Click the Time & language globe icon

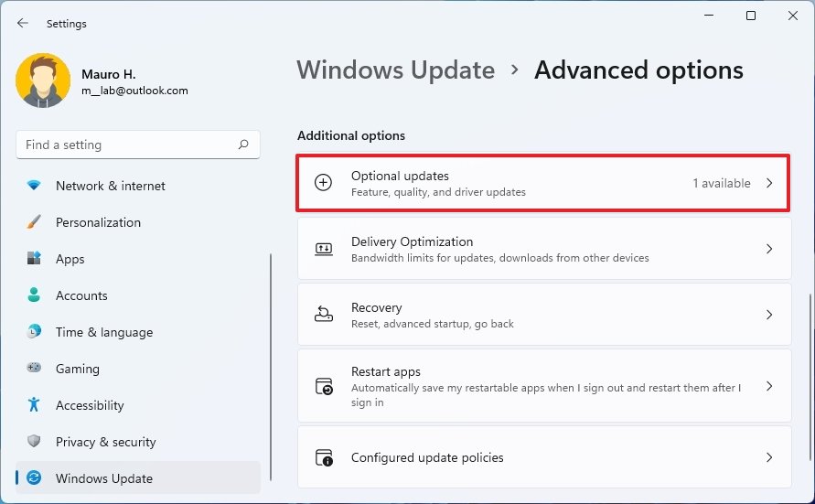[x=34, y=331]
